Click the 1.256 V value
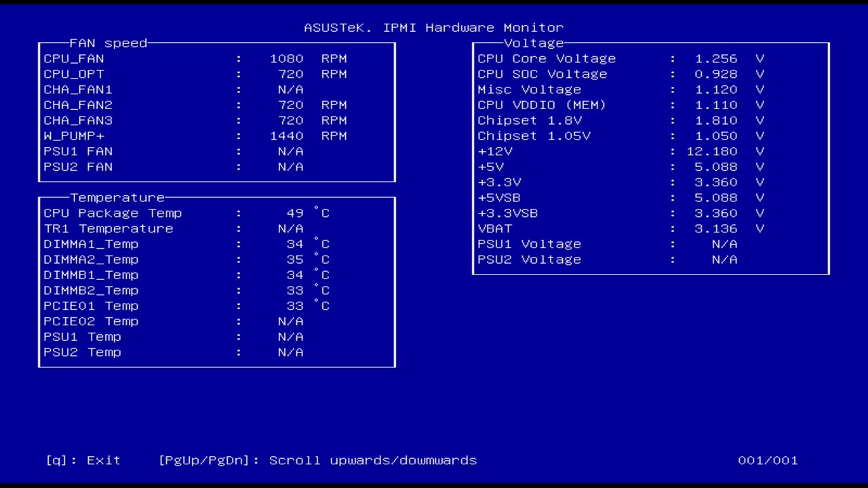 (730, 59)
